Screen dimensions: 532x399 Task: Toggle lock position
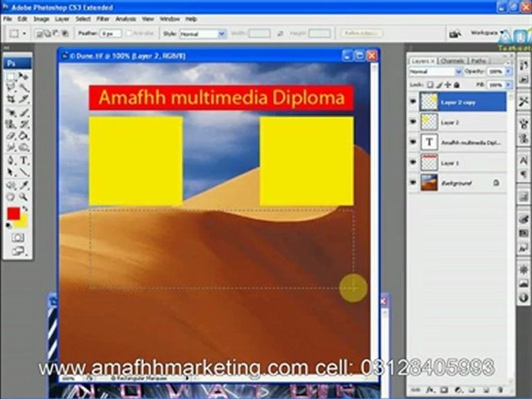click(448, 84)
